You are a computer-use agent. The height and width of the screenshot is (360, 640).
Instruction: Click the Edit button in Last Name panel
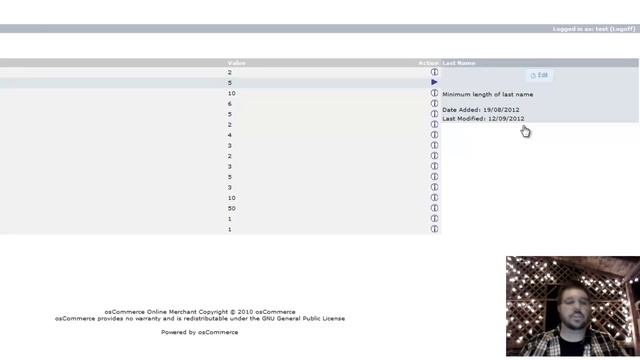pyautogui.click(x=539, y=75)
